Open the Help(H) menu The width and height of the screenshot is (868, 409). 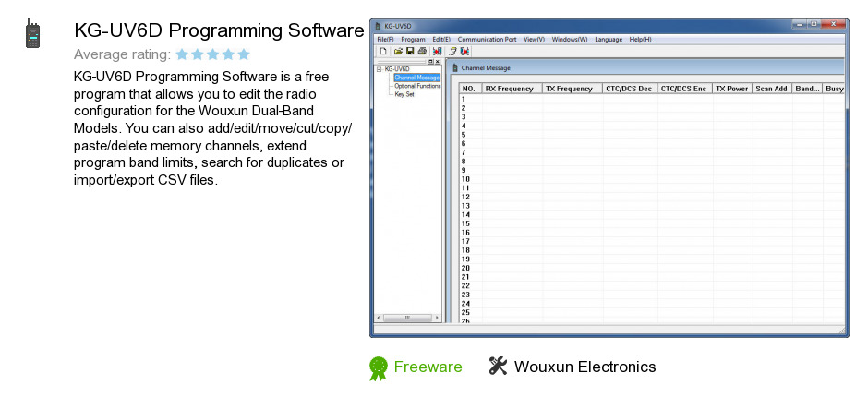(x=641, y=40)
